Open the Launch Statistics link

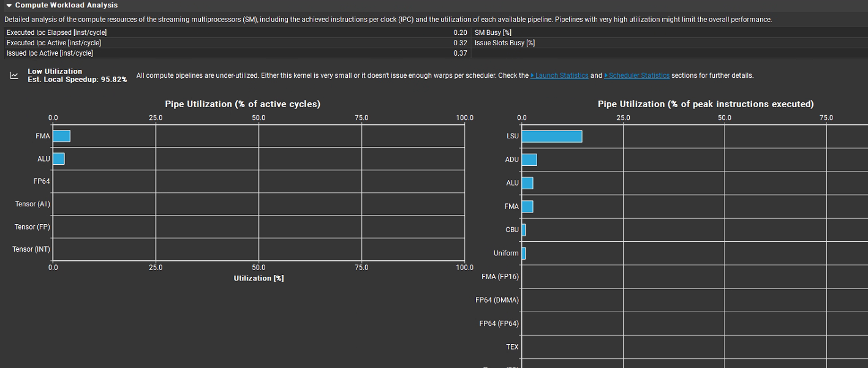click(x=561, y=75)
